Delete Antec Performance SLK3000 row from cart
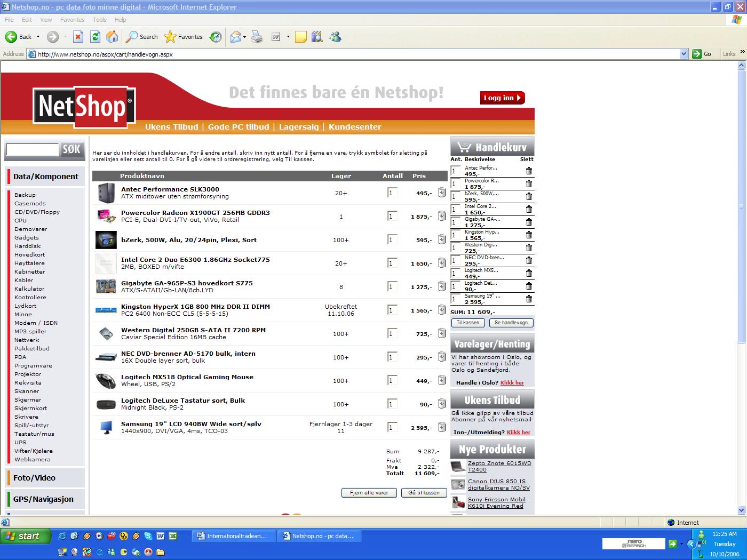The image size is (747, 560). [x=442, y=193]
